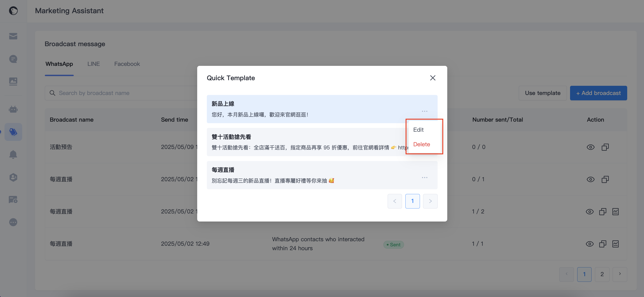Open the notifications bell sidebar icon

(13, 154)
